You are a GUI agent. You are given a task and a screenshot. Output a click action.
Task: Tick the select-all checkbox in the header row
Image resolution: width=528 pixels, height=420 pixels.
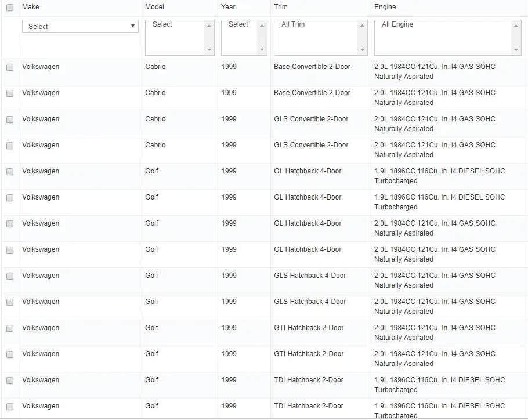(10, 8)
